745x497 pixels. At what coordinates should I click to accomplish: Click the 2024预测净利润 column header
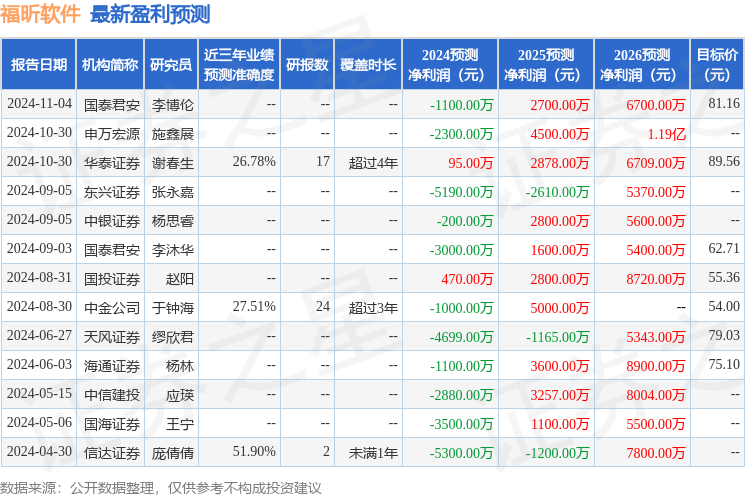[x=450, y=65]
